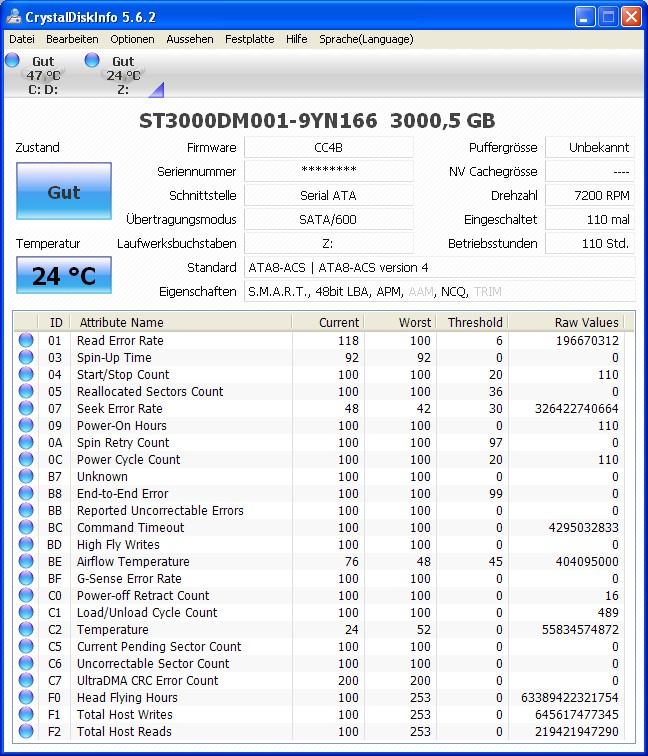Click the status orb for Seek Error Rate
The height and width of the screenshot is (756, 648).
tap(26, 408)
